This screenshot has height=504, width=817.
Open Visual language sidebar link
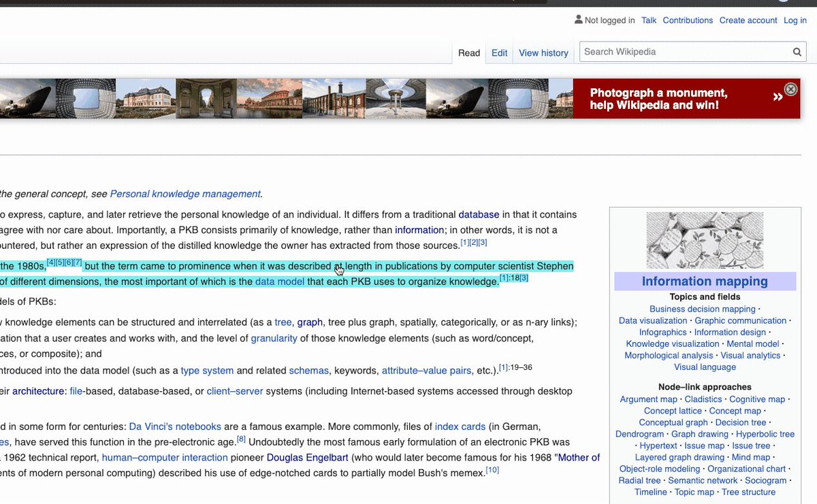pos(705,367)
